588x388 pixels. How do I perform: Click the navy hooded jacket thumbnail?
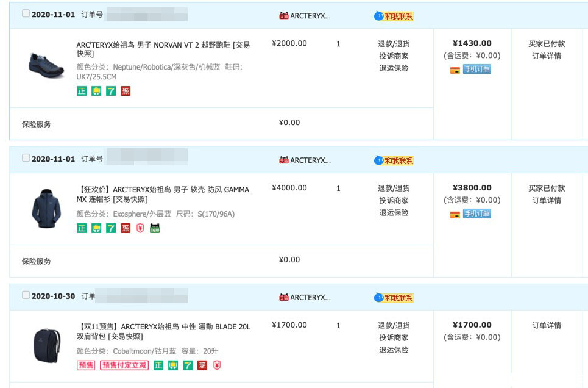(46, 209)
